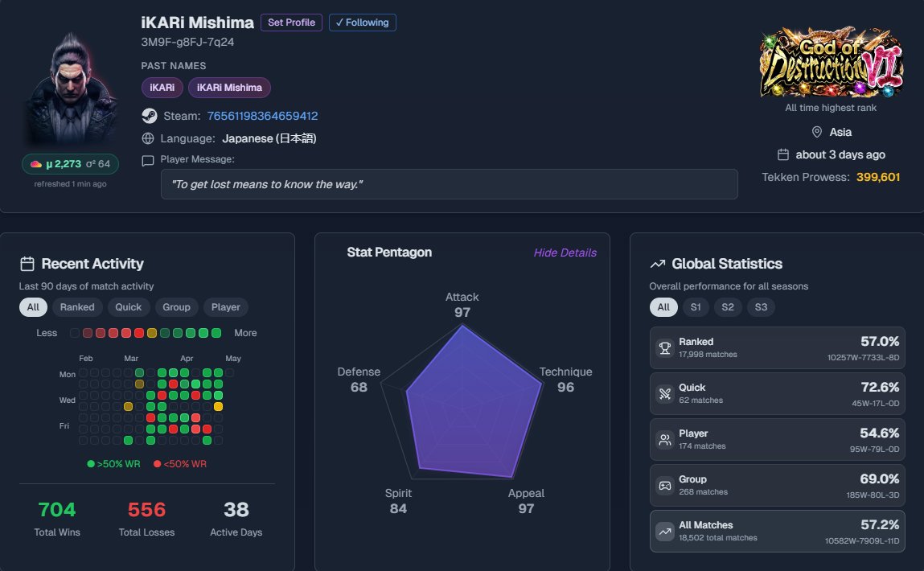Click the rating badge icon beside μ 2,273
This screenshot has height=571, width=924.
(x=36, y=164)
